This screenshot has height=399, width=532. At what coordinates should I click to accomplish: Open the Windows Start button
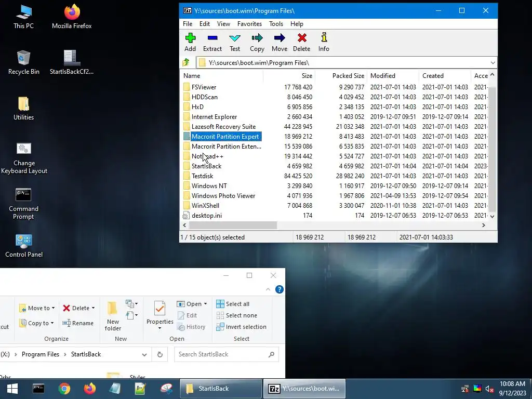click(x=12, y=389)
